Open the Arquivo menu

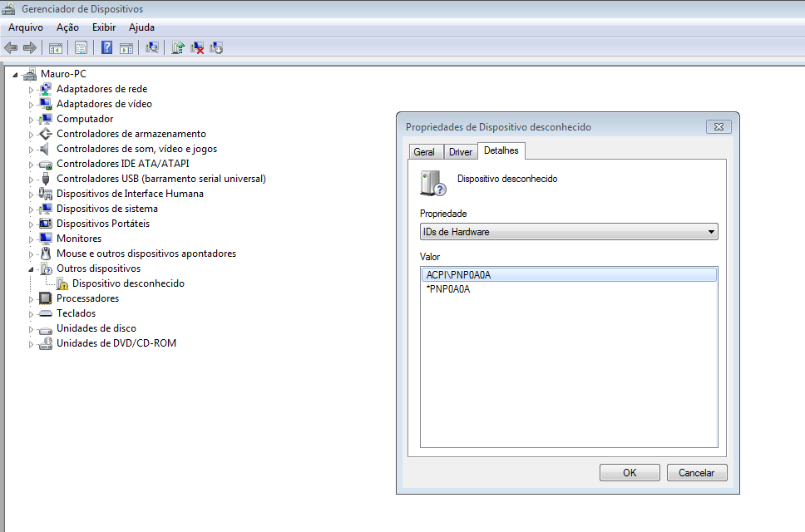tap(26, 27)
